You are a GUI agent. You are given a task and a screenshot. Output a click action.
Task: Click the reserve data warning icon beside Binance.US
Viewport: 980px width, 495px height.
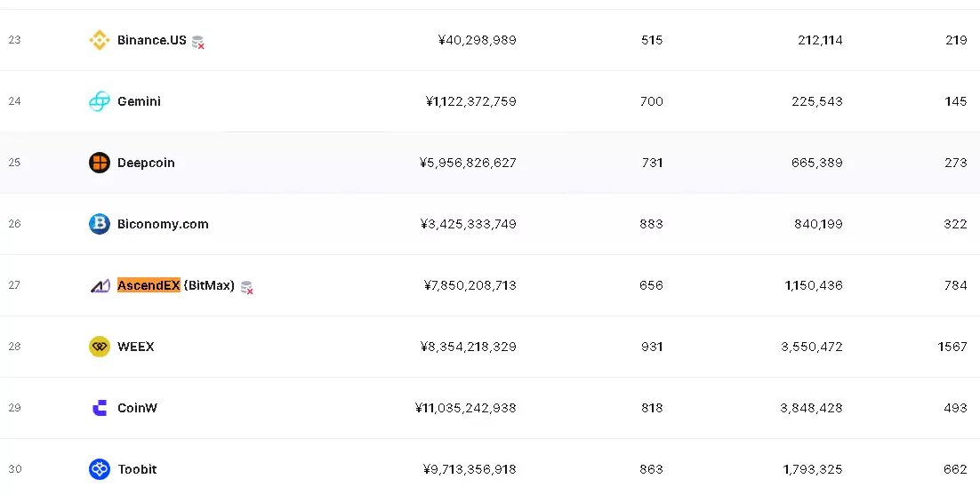[198, 42]
